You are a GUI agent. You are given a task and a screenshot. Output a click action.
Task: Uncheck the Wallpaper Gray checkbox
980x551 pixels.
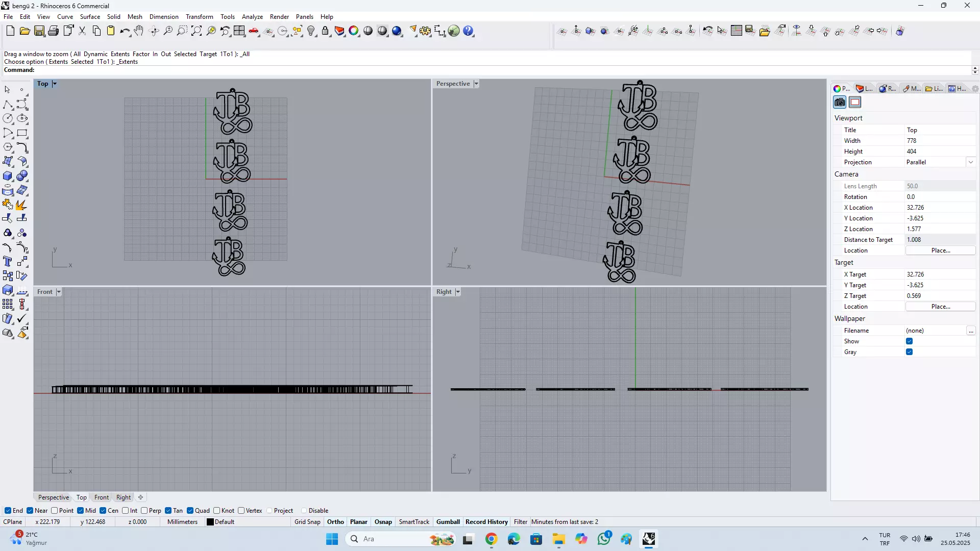(x=909, y=352)
